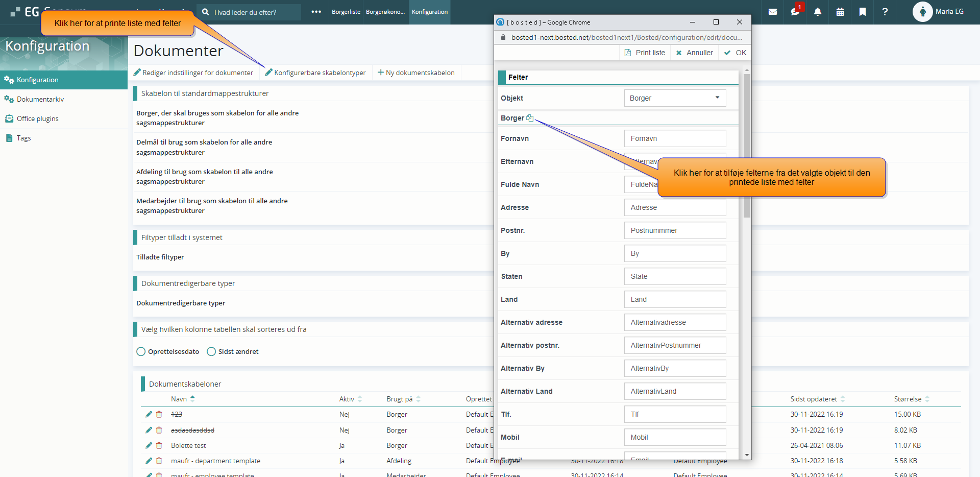Switch to the Borgerøkono... tab

pos(385,12)
